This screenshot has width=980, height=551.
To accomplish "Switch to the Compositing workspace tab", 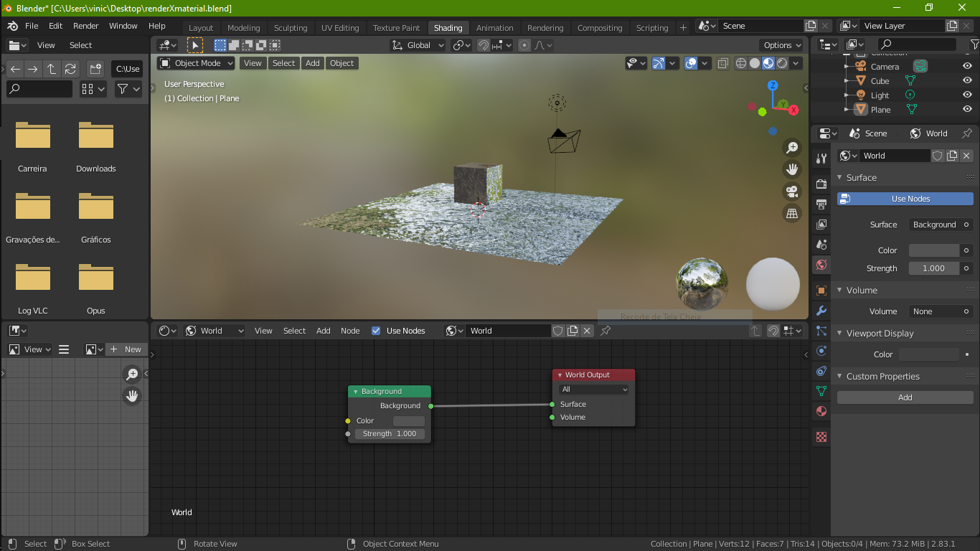I will 600,28.
